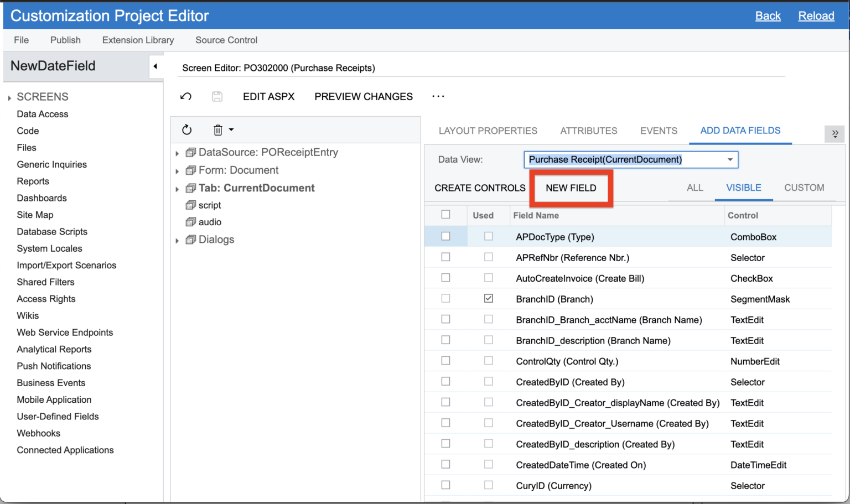Click the refresh icon above the control tree
This screenshot has height=504, width=850.
tap(186, 129)
